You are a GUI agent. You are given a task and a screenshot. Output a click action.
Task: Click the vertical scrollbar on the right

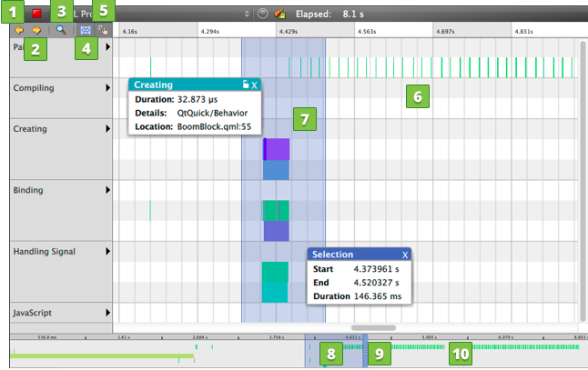pos(583,180)
